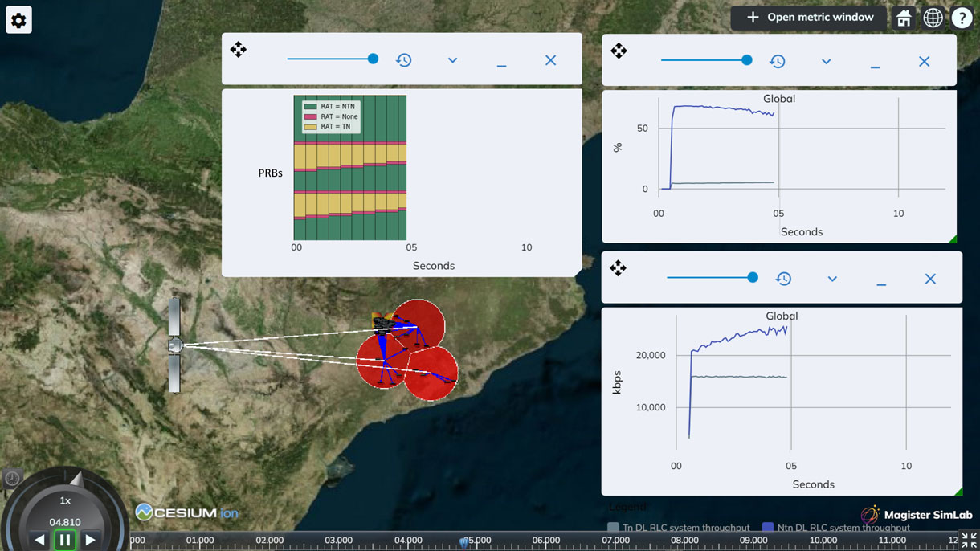Click the slider handle in the percent chart window

(747, 59)
